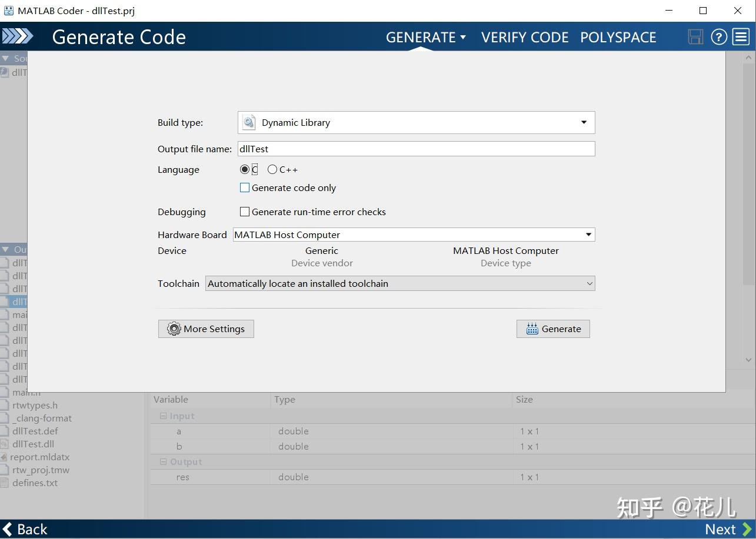The image size is (756, 539).
Task: Click the save project floppy disk icon
Action: coord(695,36)
